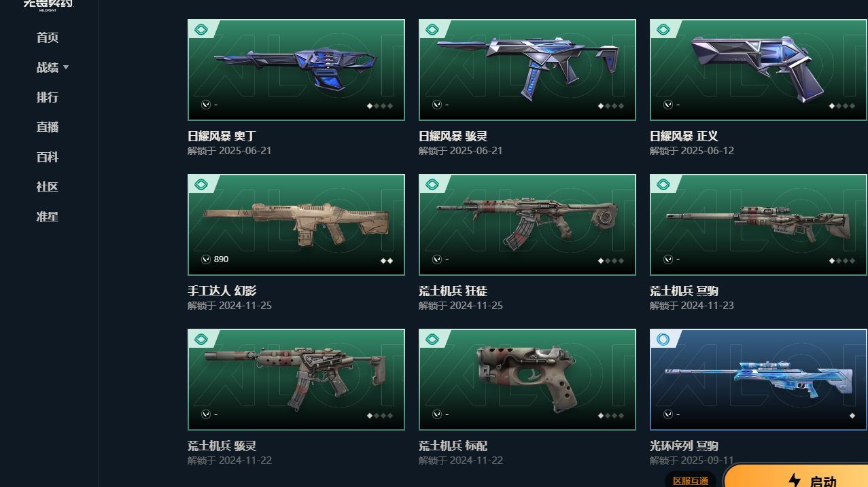Click the tier badge icon on 日耀风暴 奥丁 card

click(201, 30)
